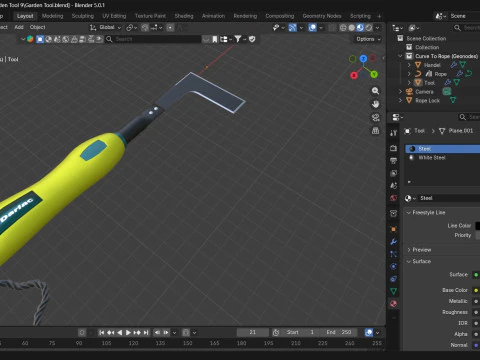Select wireframe viewport shading
The width and height of the screenshot is (480, 360).
[x=343, y=28]
